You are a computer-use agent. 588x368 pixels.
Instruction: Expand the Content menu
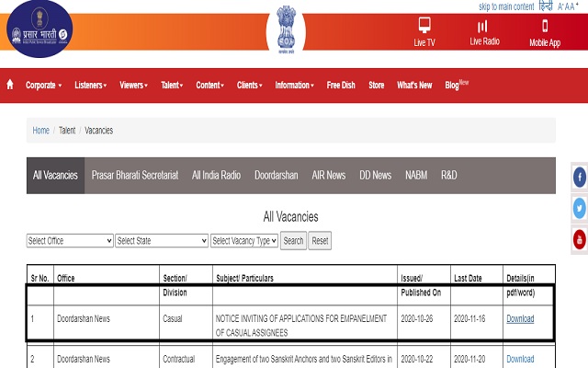tap(209, 86)
